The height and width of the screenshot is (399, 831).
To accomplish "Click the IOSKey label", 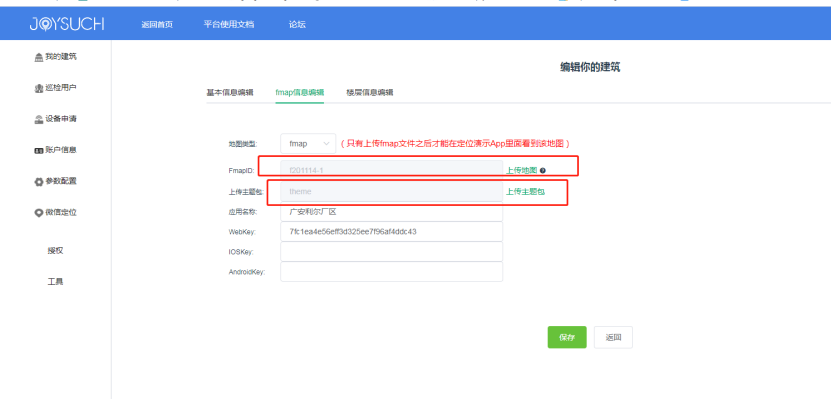I will pos(241,252).
